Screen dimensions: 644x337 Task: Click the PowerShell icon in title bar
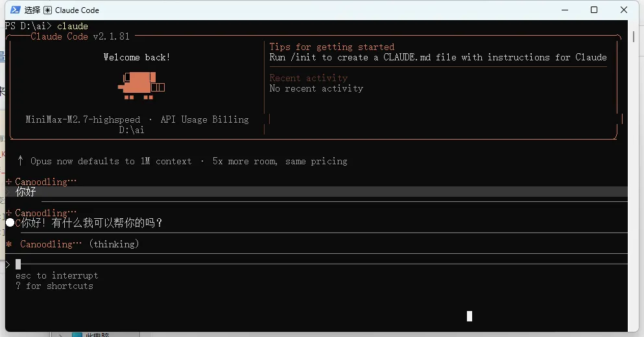tap(15, 10)
